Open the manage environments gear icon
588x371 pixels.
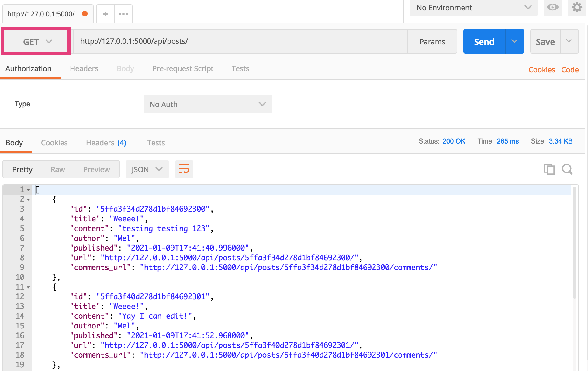[577, 7]
